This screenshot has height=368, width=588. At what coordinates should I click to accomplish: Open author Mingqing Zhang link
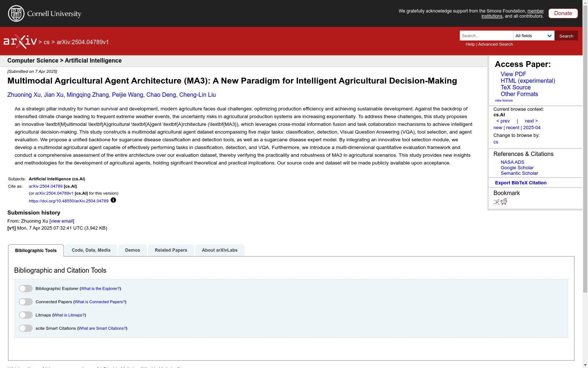87,95
